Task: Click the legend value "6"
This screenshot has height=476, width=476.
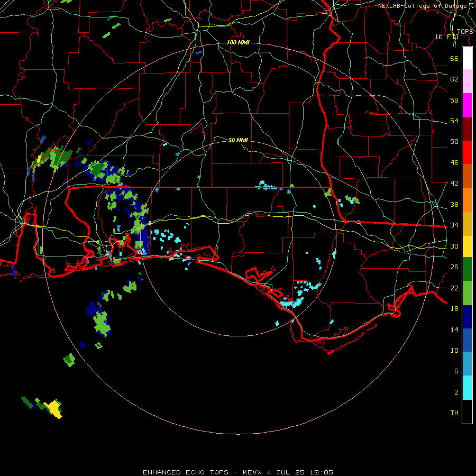Action: 456,371
